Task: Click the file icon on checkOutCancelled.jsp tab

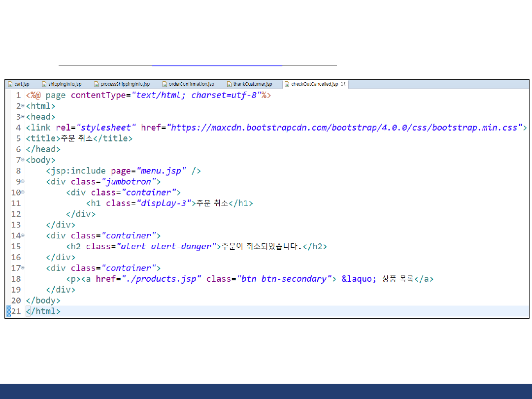Action: [287, 84]
